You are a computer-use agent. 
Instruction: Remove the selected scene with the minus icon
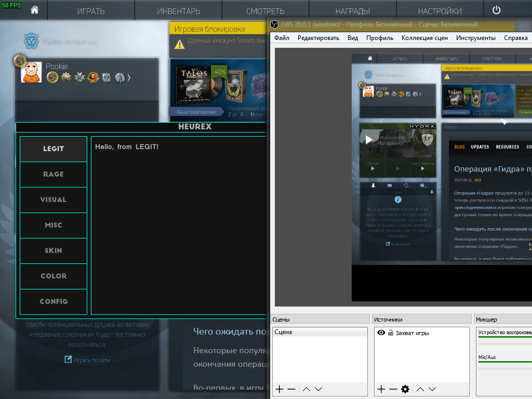click(291, 389)
